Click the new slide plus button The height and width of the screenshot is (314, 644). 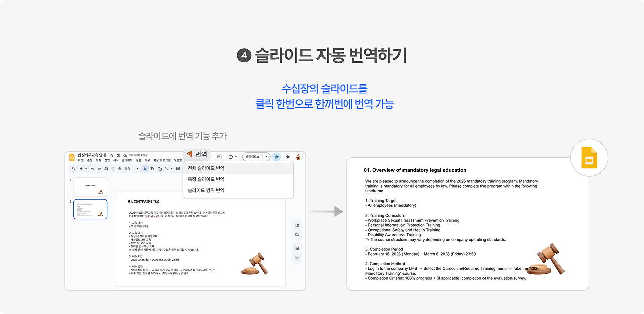click(81, 169)
